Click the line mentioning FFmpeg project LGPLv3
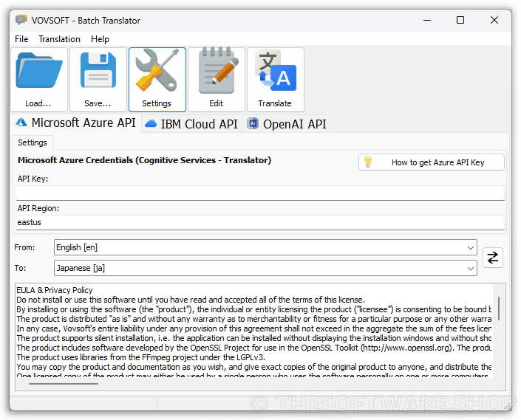 point(141,357)
